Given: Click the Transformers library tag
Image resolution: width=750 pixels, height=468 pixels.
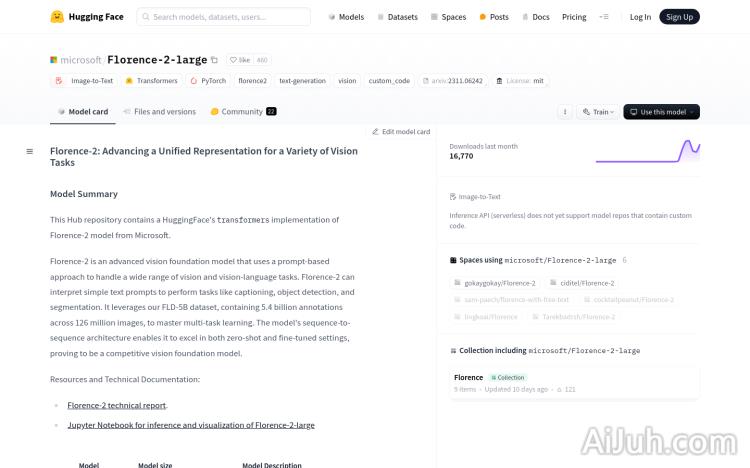Looking at the screenshot, I should 152,81.
